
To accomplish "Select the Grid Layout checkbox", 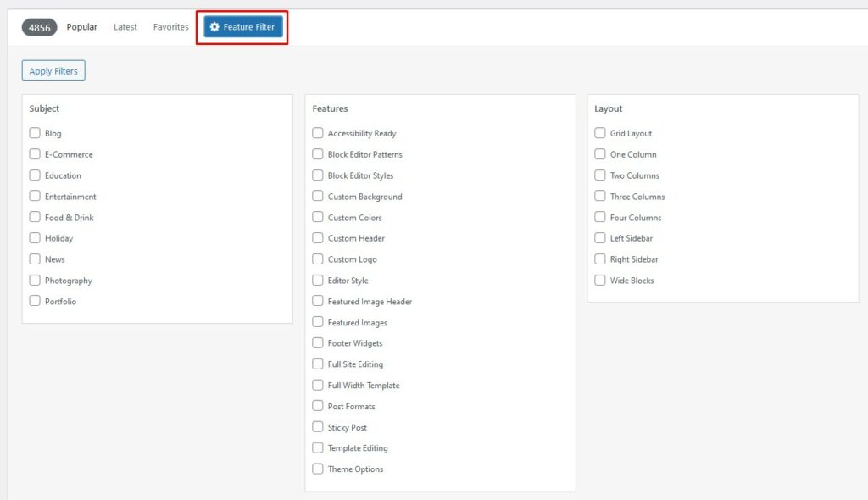I will [x=600, y=133].
